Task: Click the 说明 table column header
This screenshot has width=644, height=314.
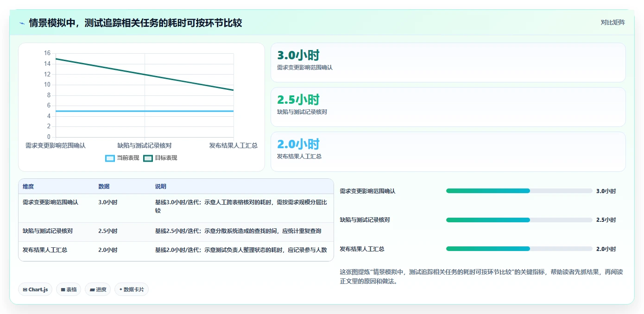Action: pyautogui.click(x=160, y=187)
